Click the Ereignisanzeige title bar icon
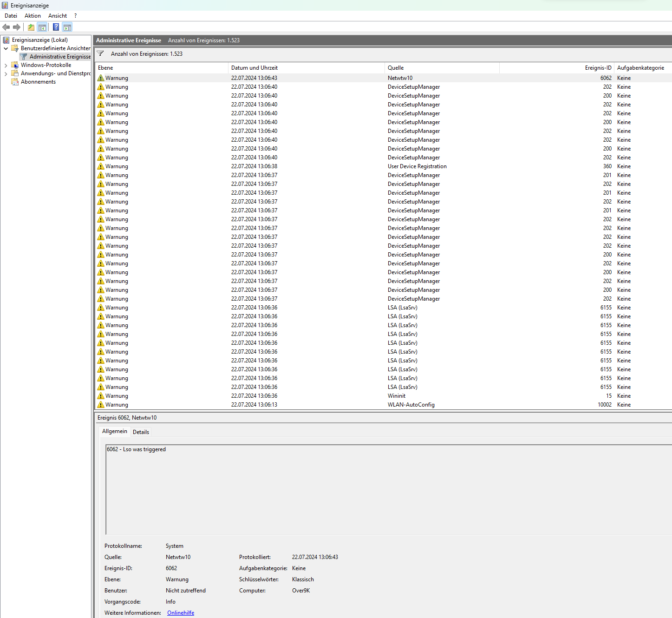 coord(5,6)
